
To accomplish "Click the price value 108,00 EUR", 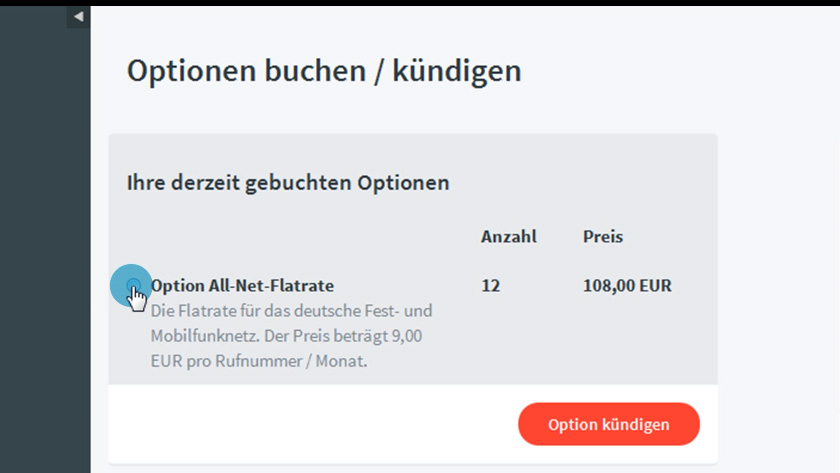I will click(x=627, y=286).
